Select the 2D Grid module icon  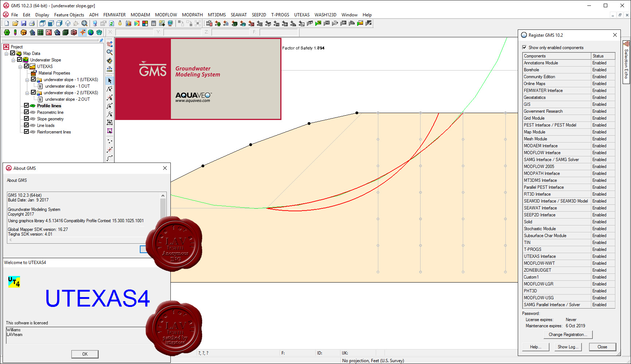40,32
